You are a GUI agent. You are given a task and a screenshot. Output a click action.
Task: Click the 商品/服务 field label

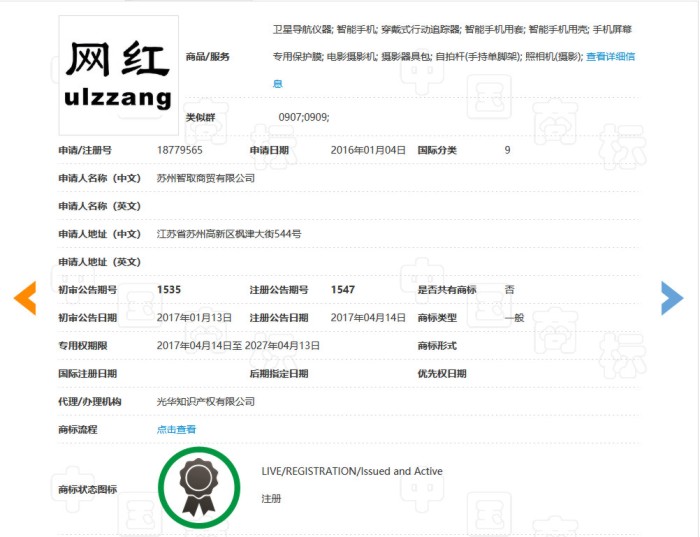click(208, 57)
